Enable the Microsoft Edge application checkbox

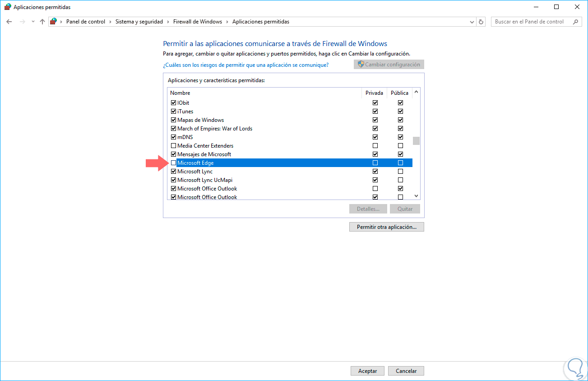point(174,163)
